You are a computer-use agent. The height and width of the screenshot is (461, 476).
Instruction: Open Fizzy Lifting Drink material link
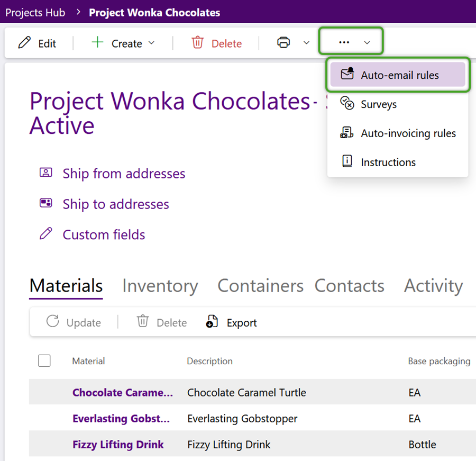(118, 444)
